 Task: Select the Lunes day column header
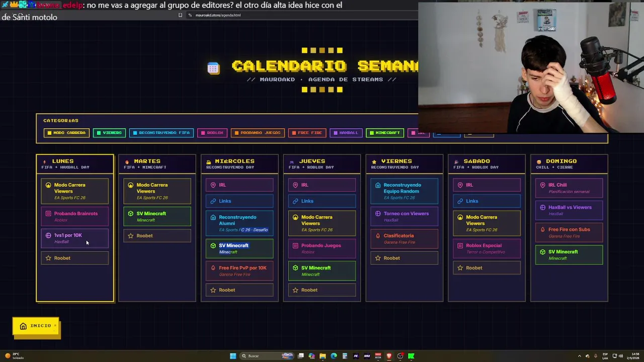point(75,163)
